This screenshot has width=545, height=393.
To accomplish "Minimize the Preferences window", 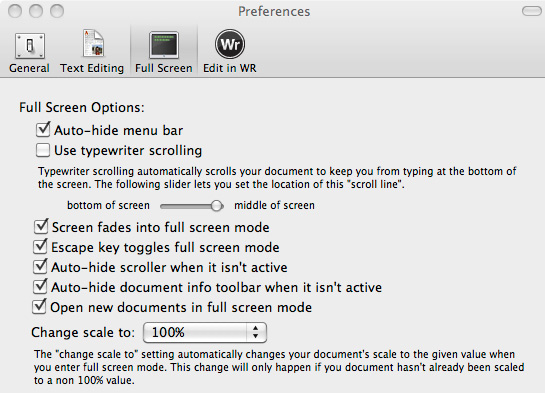I will (36, 11).
